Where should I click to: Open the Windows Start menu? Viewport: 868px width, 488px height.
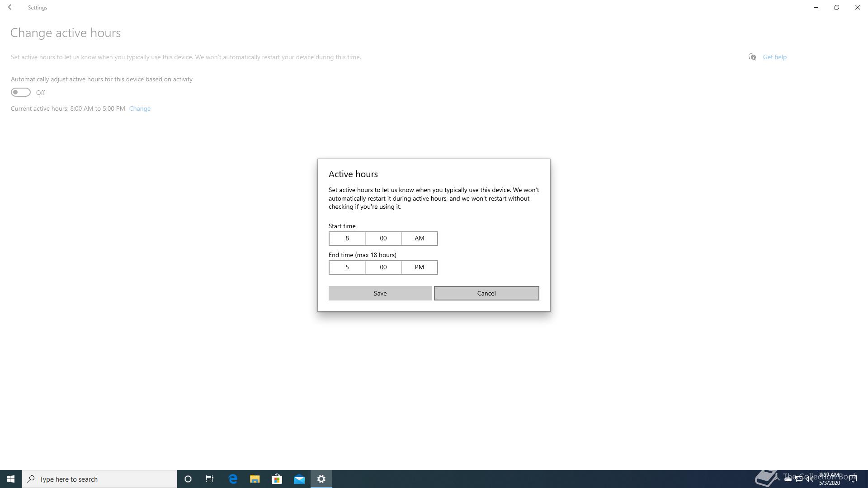coord(11,479)
